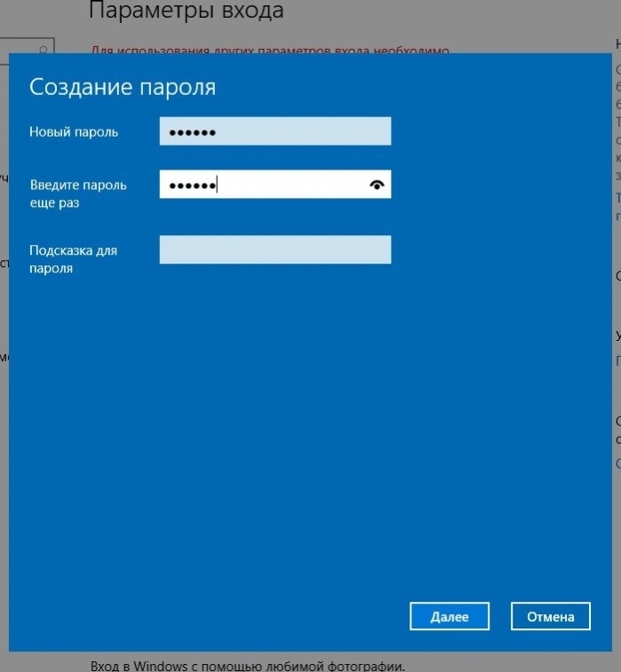Cancel password creation with Отмена
This screenshot has height=672, width=621.
[550, 616]
